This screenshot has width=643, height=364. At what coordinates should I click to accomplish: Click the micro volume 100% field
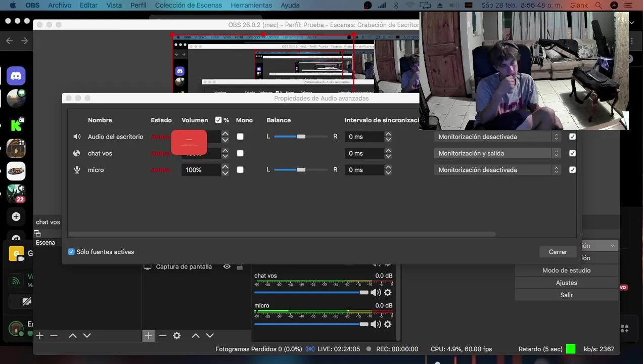[x=201, y=170]
